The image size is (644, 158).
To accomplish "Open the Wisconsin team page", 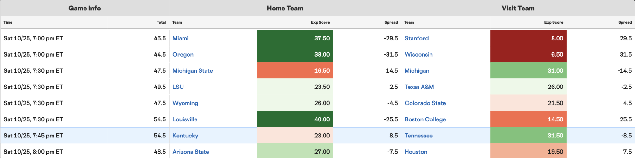I will click(x=418, y=54).
